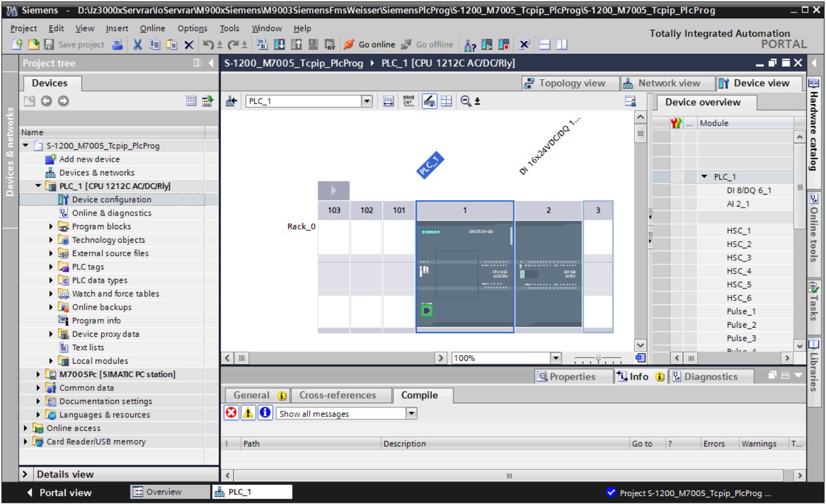Click the Start simulation icon

pos(313,45)
